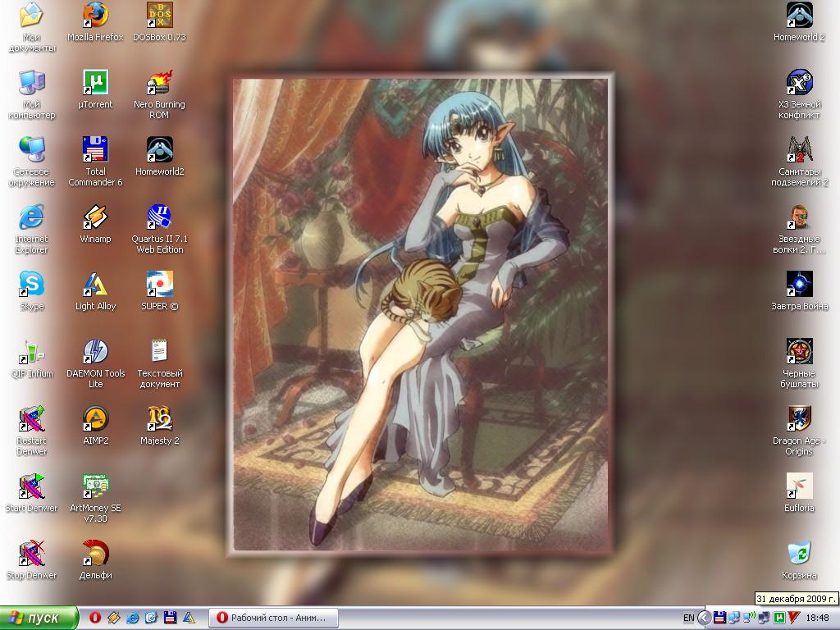Click the 18:48 taskbar clock
The image size is (840, 630).
[x=818, y=619]
